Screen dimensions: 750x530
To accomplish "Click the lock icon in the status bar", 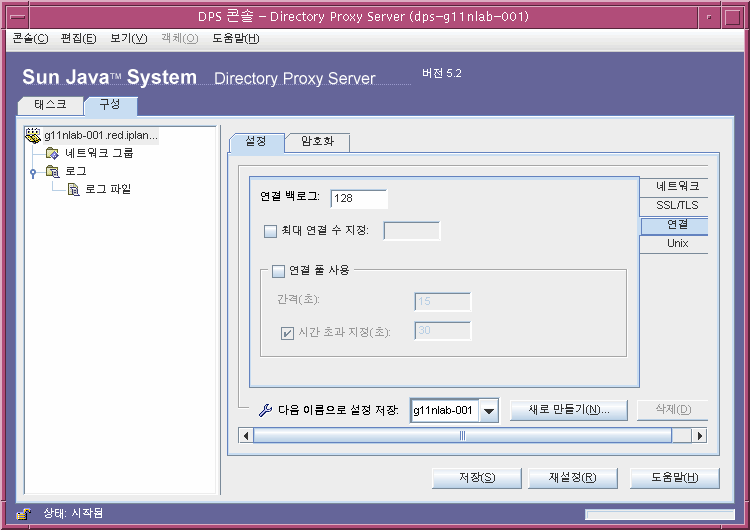I will pos(23,514).
